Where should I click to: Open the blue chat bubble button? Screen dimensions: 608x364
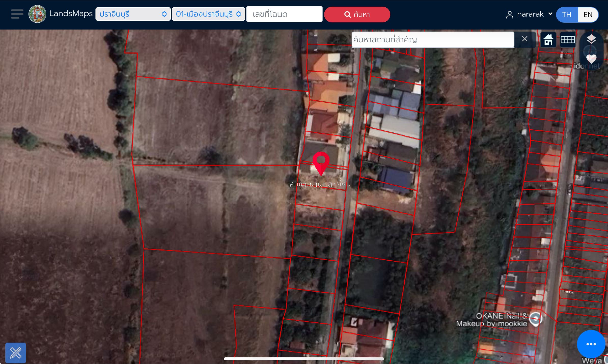(x=591, y=344)
